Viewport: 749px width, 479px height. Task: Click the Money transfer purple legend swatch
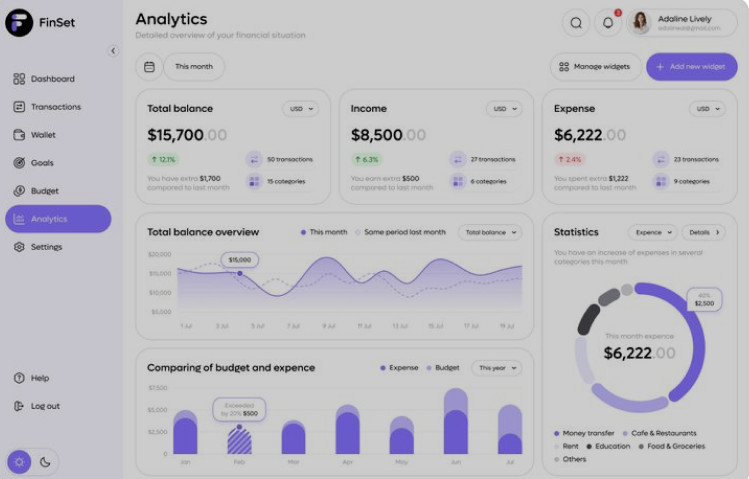(x=557, y=434)
